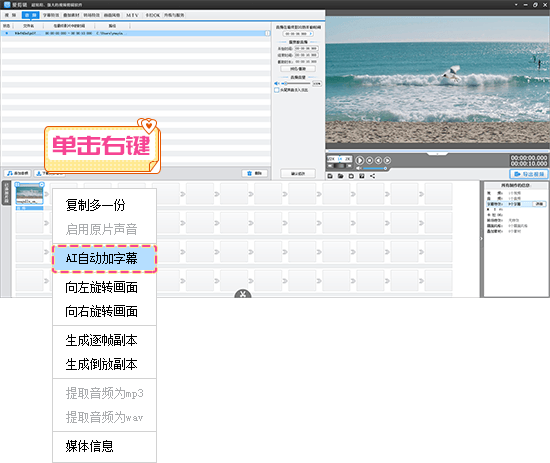
Task: Select 生成逐帧副本 menu entry
Action: [104, 340]
